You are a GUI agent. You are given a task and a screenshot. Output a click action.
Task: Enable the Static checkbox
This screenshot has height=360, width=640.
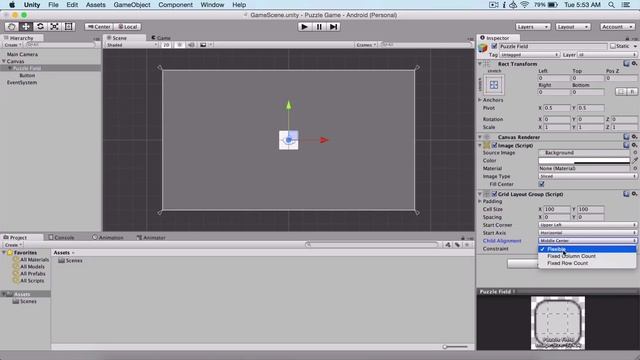pos(613,46)
